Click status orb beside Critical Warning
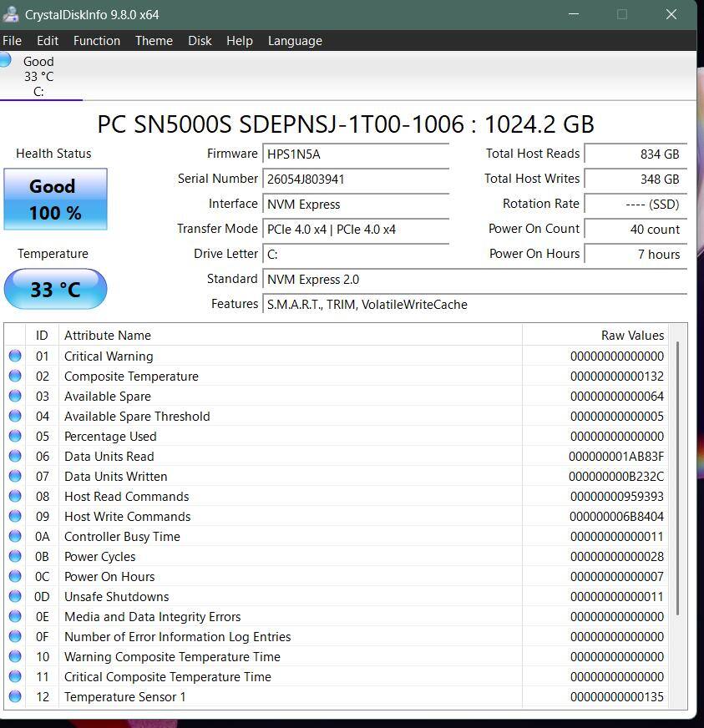 point(15,356)
